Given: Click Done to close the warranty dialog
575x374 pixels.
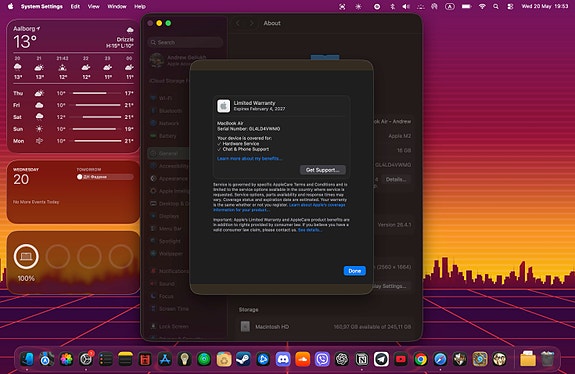Looking at the screenshot, I should (354, 271).
